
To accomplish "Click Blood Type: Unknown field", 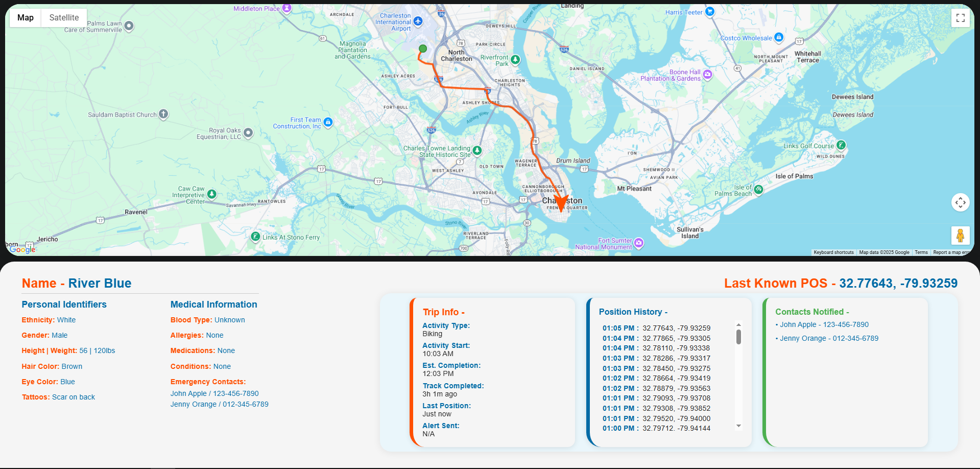I will point(207,320).
